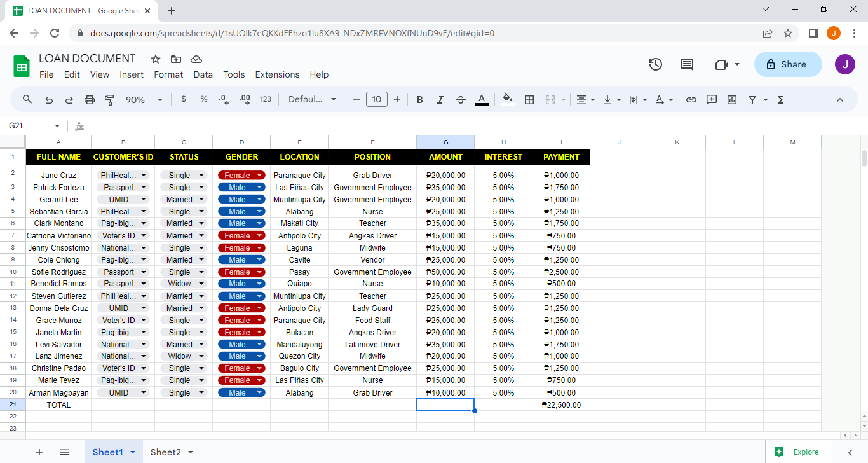The height and width of the screenshot is (463, 868).
Task: Open the File menu
Action: [46, 74]
